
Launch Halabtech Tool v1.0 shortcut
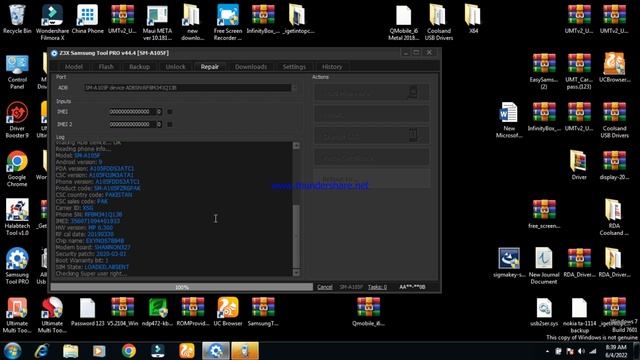click(17, 217)
